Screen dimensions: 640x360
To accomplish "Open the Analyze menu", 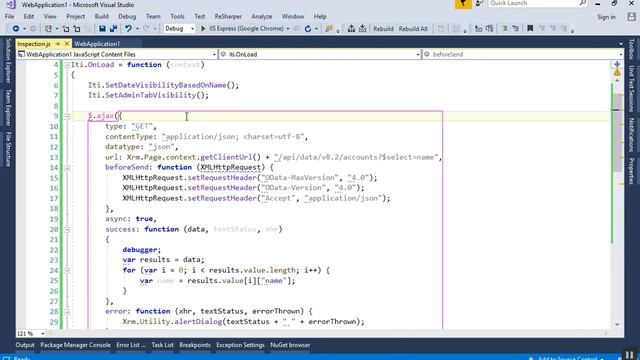I will point(262,17).
